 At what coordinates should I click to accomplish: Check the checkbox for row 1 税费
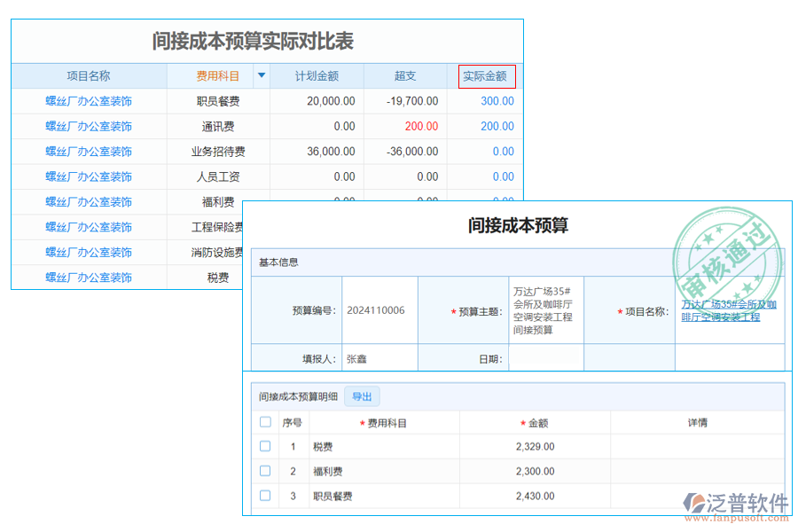click(x=264, y=446)
